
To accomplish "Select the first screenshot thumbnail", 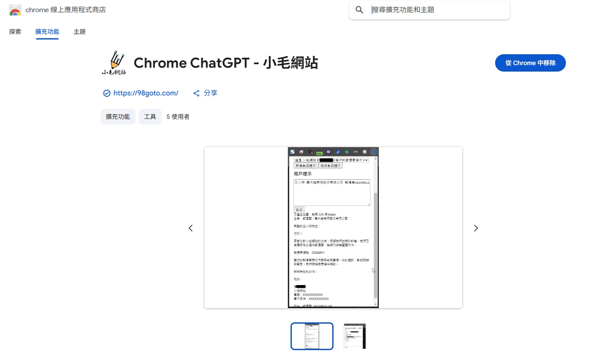I will click(312, 336).
